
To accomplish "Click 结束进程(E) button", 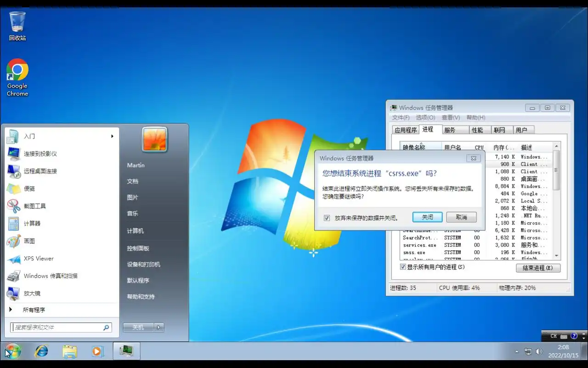I will tap(538, 268).
